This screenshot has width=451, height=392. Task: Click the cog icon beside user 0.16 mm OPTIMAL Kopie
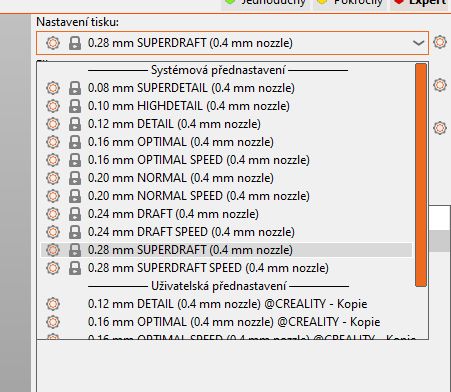point(53,322)
